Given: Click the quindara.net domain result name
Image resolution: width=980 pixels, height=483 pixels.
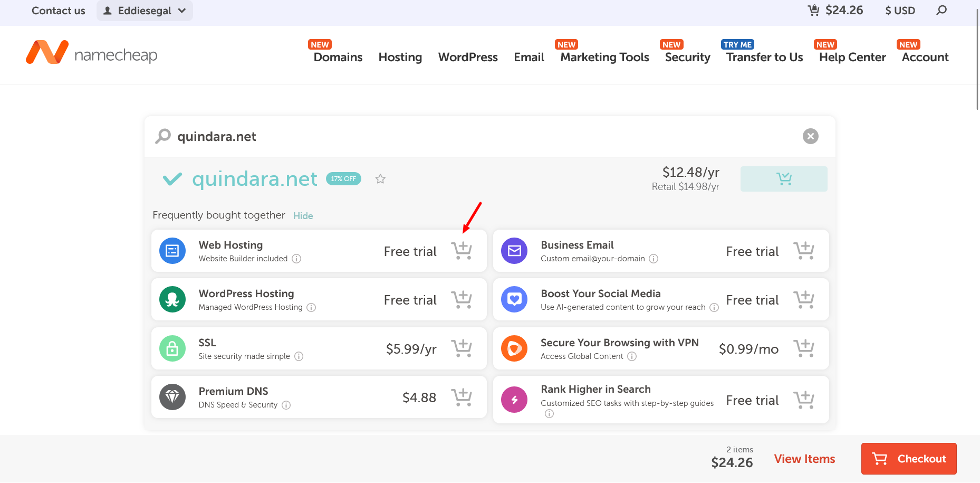Looking at the screenshot, I should click(255, 179).
